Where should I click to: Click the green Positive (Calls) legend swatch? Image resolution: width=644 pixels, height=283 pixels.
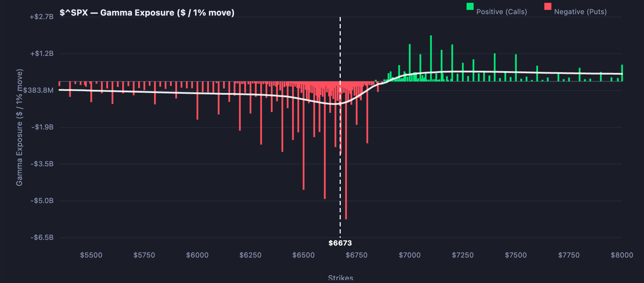pyautogui.click(x=470, y=6)
